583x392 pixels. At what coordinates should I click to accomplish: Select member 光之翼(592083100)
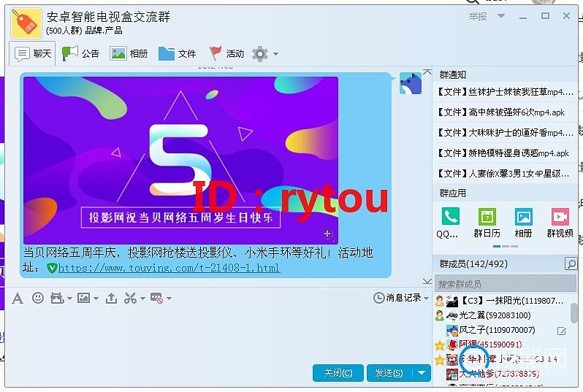coord(503,315)
